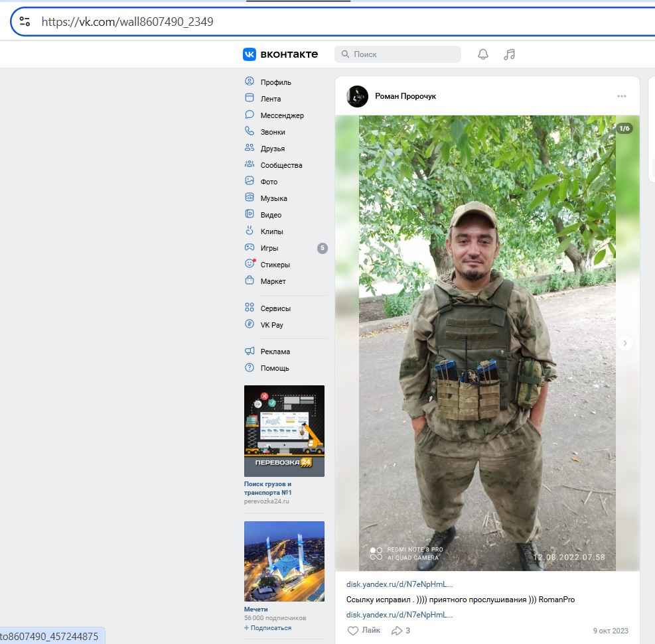Click the Помощь question mark icon
Image resolution: width=655 pixels, height=644 pixels.
point(250,367)
